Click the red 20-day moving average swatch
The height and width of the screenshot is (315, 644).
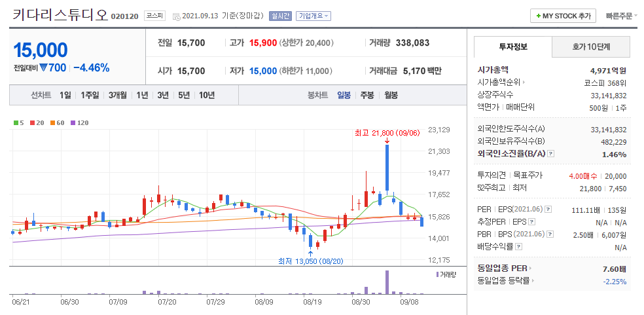tap(32, 122)
